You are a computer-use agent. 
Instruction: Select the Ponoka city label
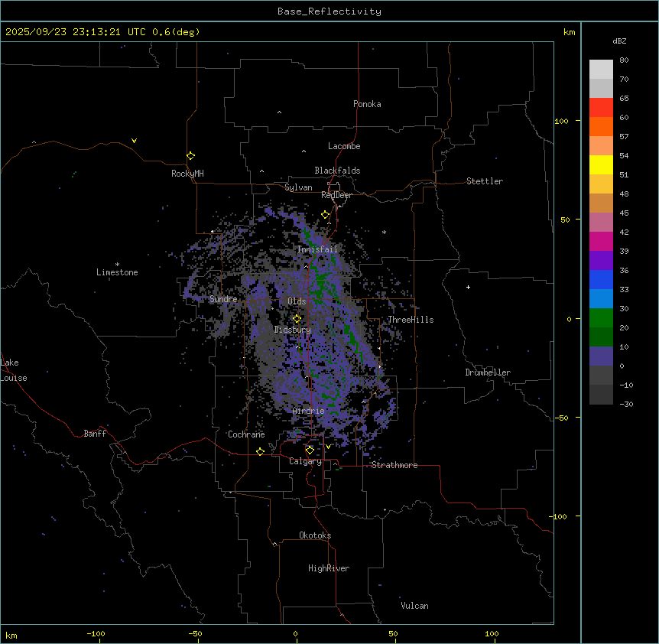pyautogui.click(x=367, y=104)
